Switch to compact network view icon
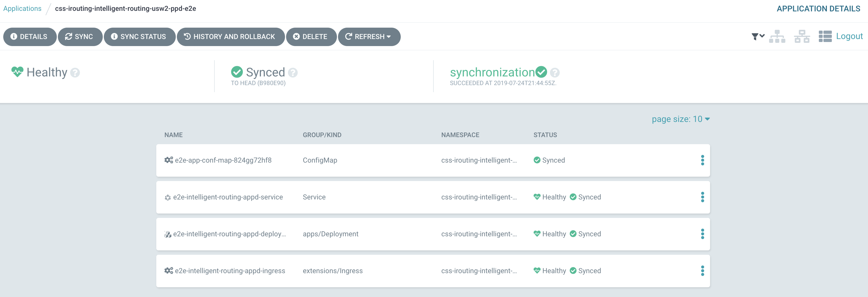The image size is (868, 297). pyautogui.click(x=802, y=36)
